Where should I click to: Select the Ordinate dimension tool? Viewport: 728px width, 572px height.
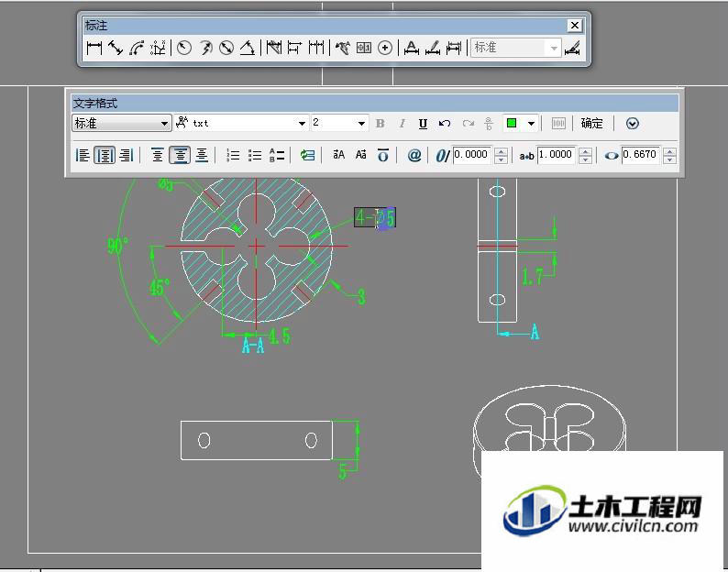pyautogui.click(x=158, y=48)
